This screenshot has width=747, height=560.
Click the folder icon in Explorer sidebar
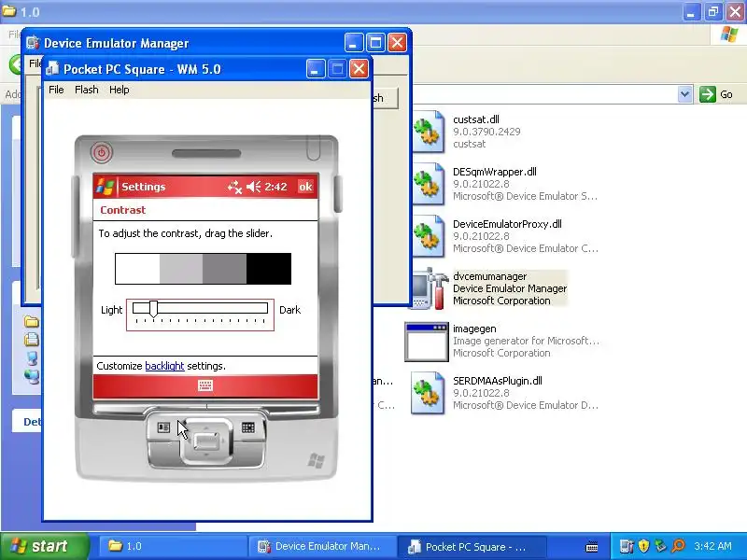32,322
